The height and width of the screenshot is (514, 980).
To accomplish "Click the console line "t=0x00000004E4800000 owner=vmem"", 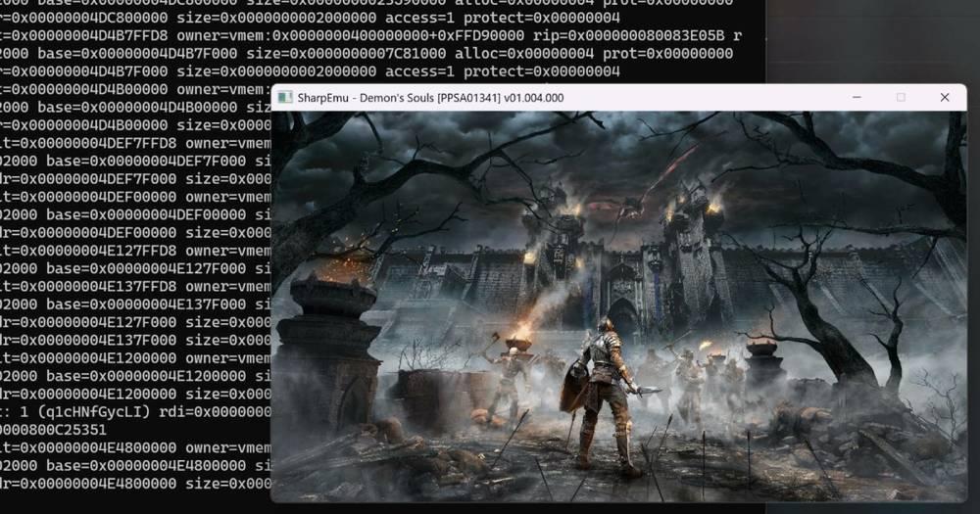I will click(x=135, y=447).
